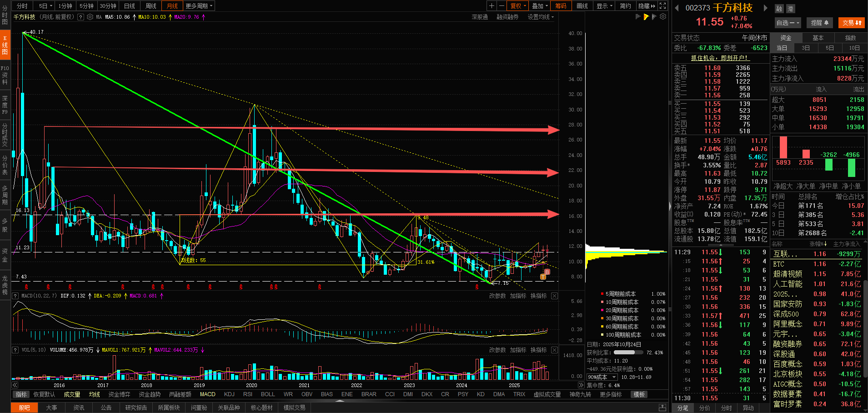Open the 抓住机会，即刻开户! link
This screenshot has width=868, height=413.
click(719, 58)
